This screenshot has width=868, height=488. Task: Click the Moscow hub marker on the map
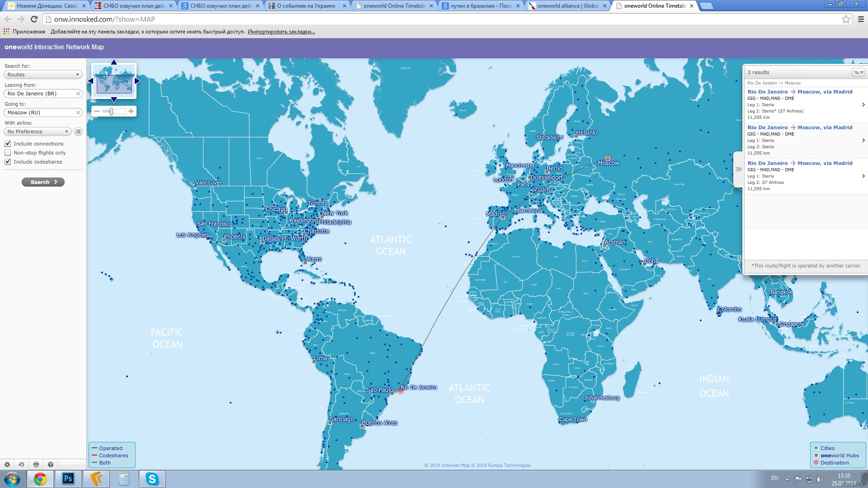608,159
